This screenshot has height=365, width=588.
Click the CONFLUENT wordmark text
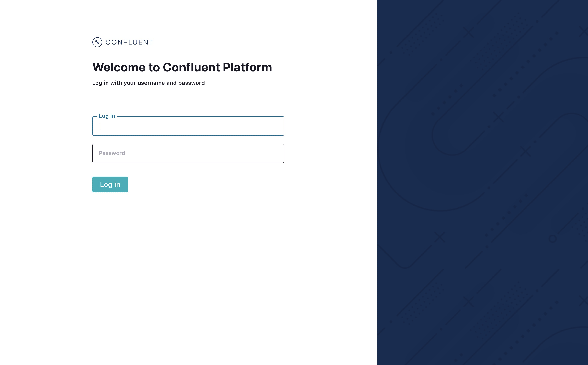point(129,42)
